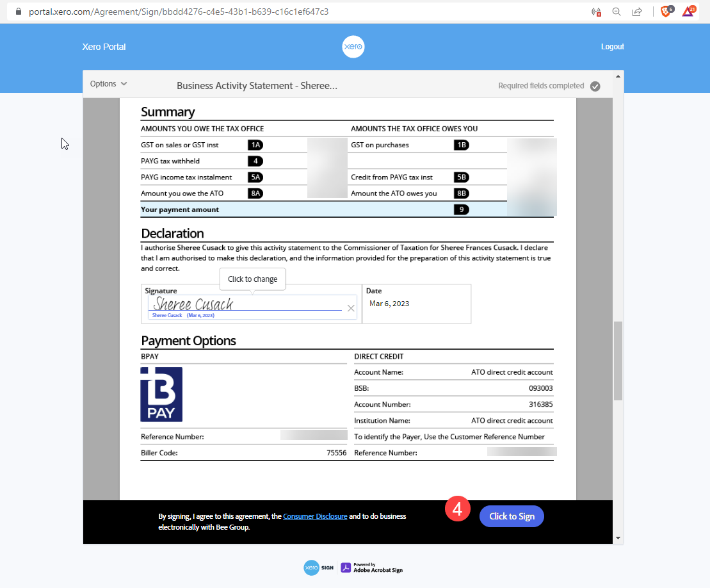
Task: Click the Adobe Acrobat Sign logo
Action: point(372,568)
